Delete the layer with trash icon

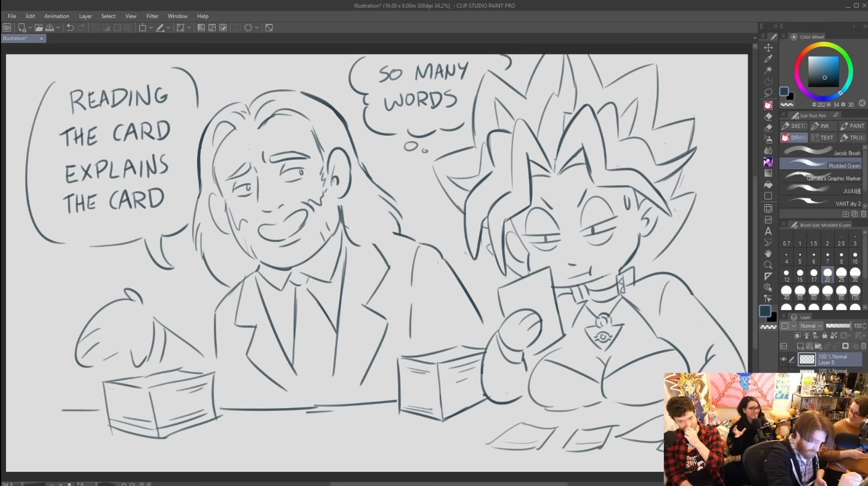(x=864, y=346)
